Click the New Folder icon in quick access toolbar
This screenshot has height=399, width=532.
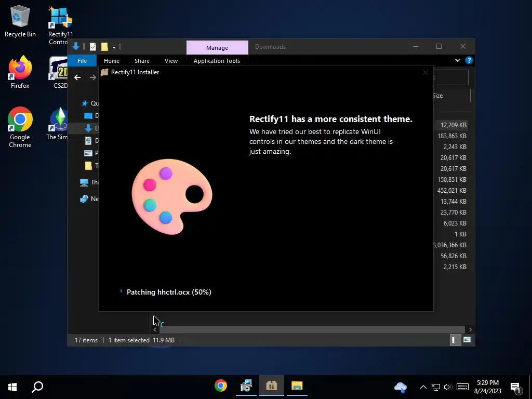coord(104,47)
